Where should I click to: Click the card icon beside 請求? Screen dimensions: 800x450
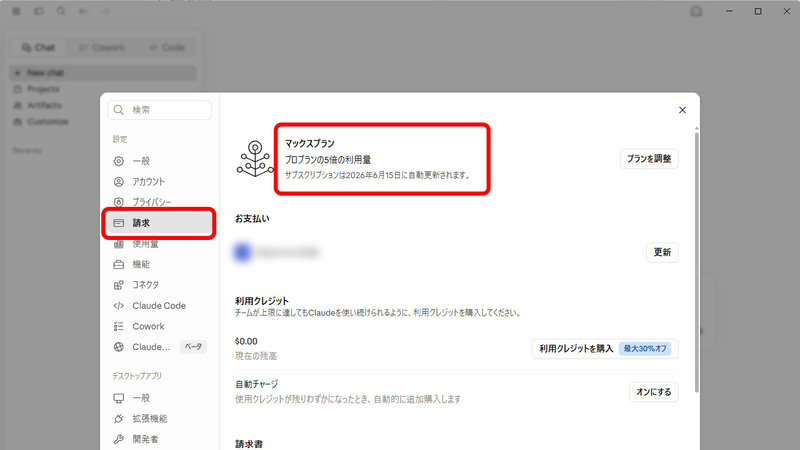(119, 223)
